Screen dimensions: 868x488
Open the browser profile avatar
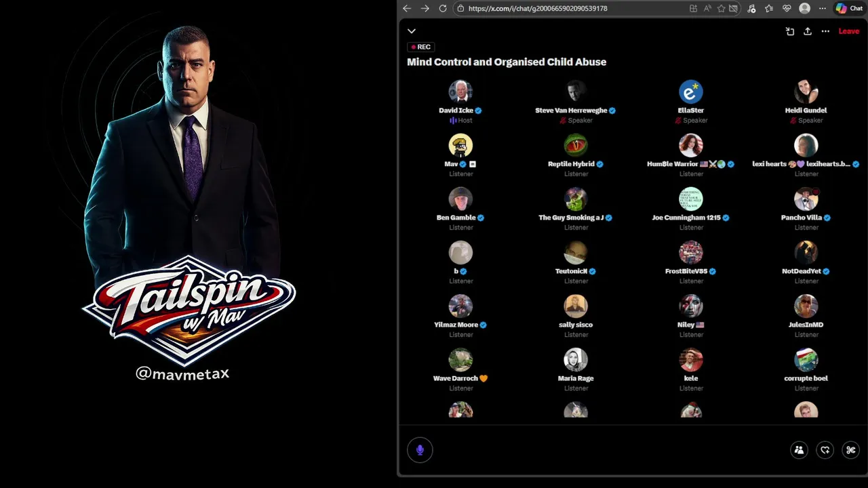pyautogui.click(x=805, y=8)
